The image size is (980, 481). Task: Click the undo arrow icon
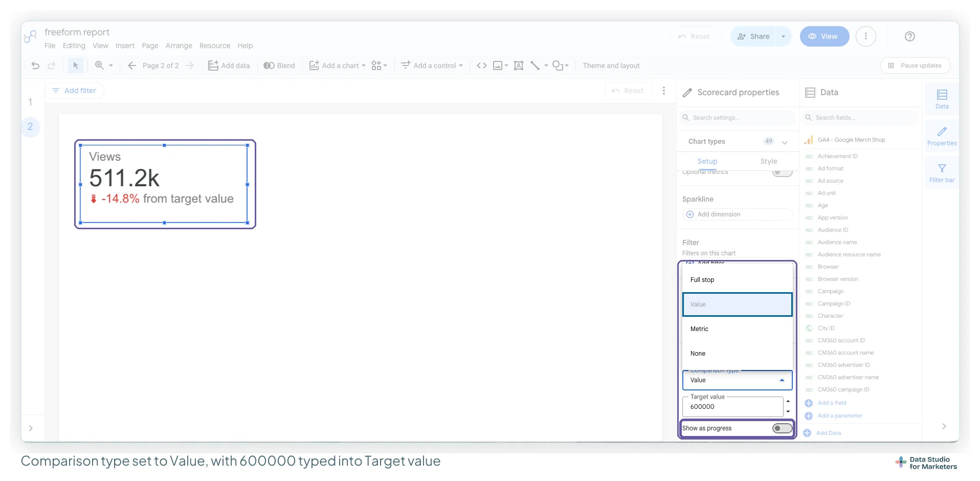click(x=35, y=65)
